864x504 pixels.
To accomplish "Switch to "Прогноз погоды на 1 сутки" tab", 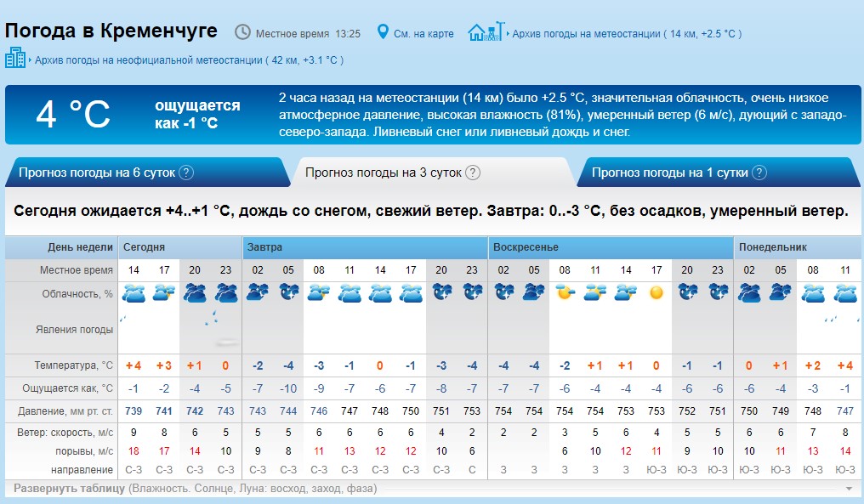I will click(x=669, y=173).
